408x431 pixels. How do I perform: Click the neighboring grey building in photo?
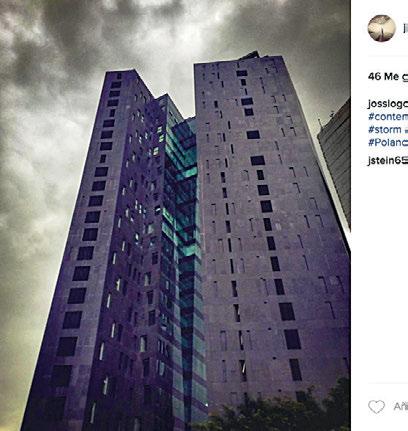(x=335, y=160)
